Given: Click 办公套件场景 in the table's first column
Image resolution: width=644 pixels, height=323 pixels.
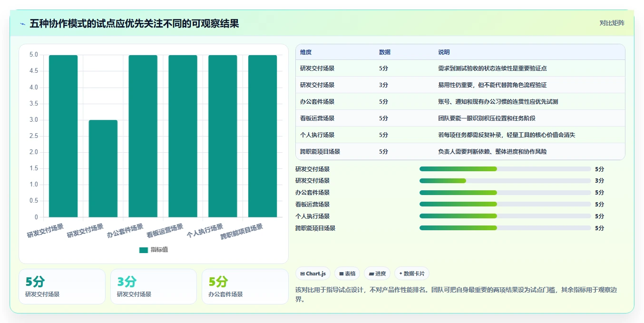Looking at the screenshot, I should [x=317, y=101].
